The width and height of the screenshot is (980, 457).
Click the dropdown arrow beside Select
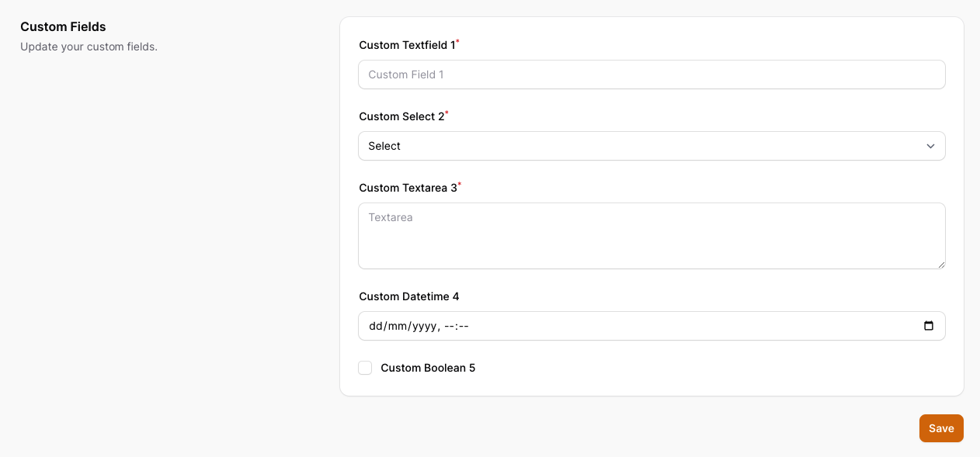pos(930,146)
